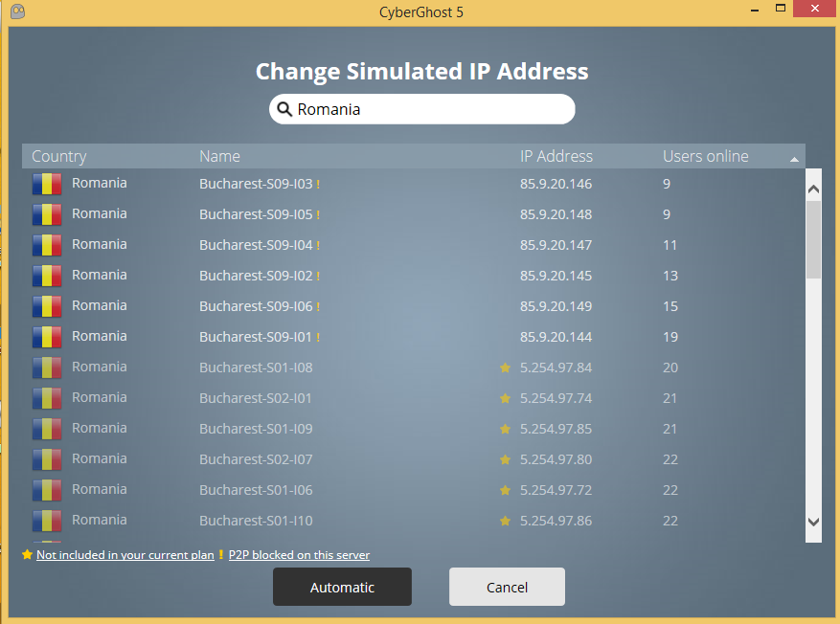Click premium star next to 5.254.97.84
Image resolution: width=840 pixels, height=624 pixels.
(505, 368)
